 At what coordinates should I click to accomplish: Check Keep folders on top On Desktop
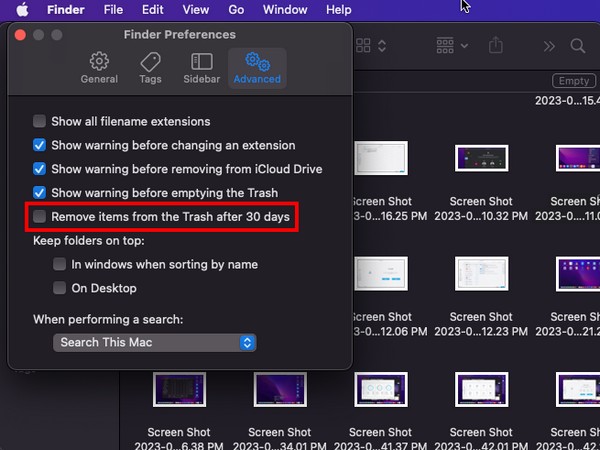pyautogui.click(x=59, y=288)
